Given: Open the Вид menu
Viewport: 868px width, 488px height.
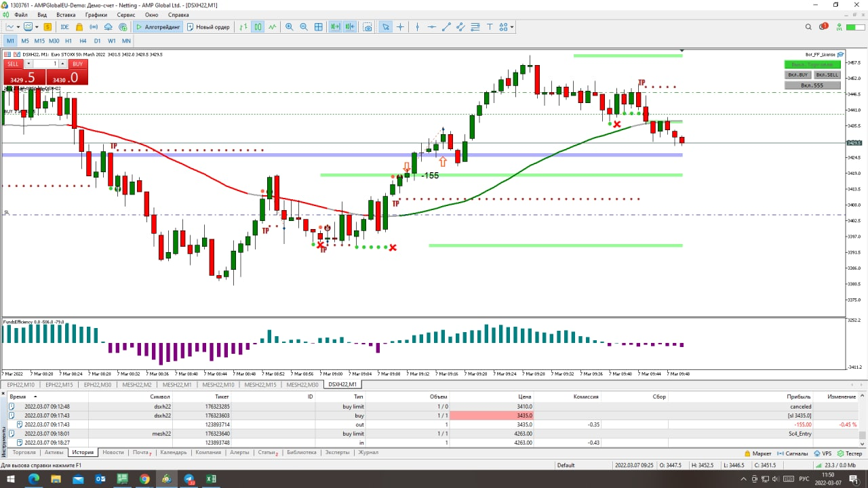Looking at the screenshot, I should [x=42, y=14].
